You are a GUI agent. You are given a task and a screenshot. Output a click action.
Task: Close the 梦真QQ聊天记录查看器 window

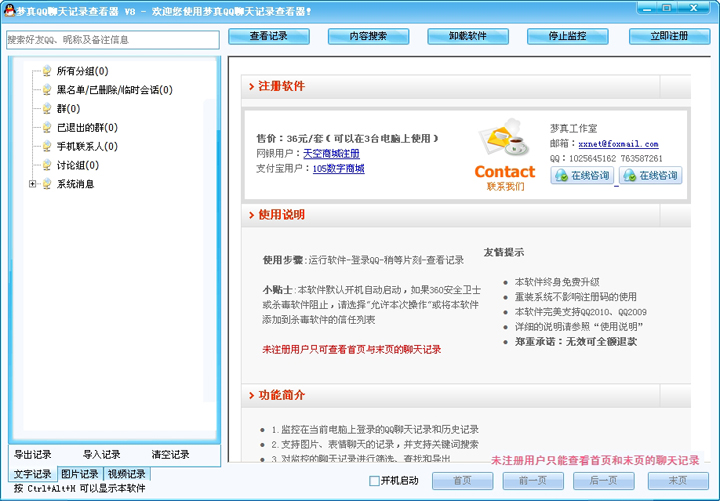(694, 8)
